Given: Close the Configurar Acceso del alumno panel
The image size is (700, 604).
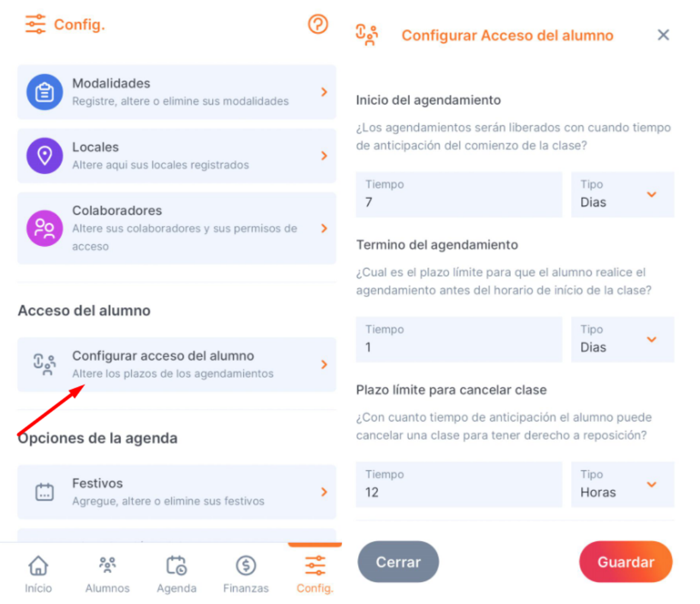Looking at the screenshot, I should pos(663,35).
